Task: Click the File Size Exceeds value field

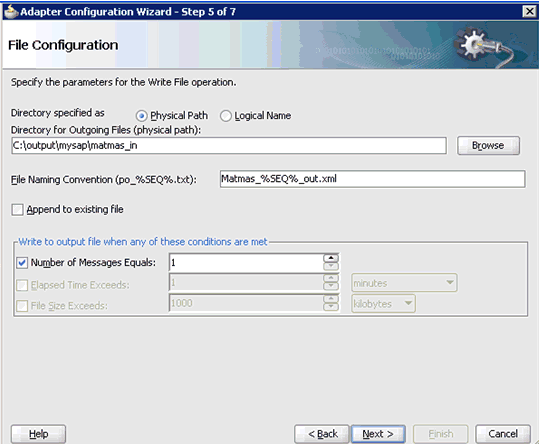Action: tap(246, 303)
